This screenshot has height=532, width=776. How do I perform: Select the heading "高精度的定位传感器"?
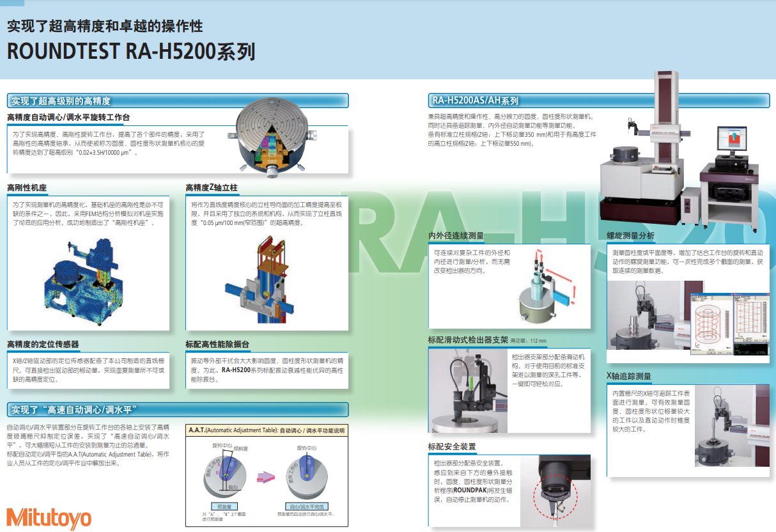[x=43, y=344]
